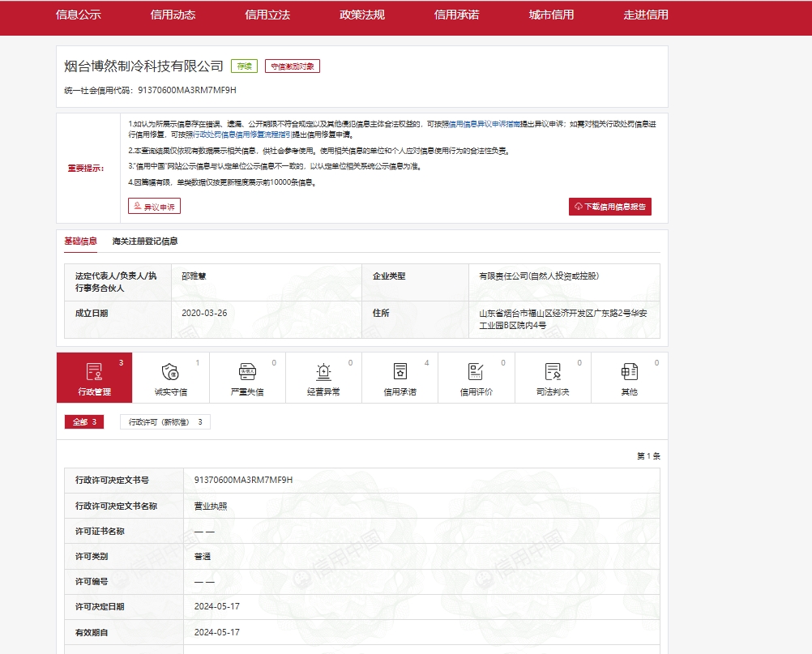812x654 pixels.
Task: Open 信用动态 navigation menu
Action: 173,15
